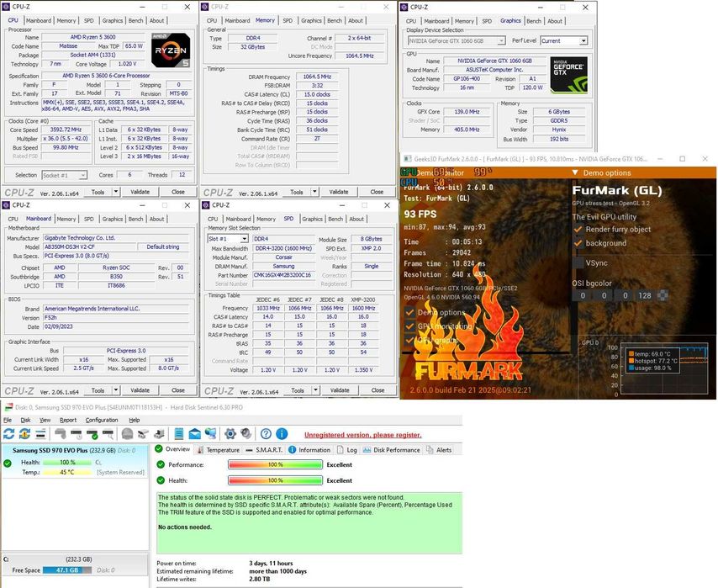
Task: Click the OSI bgcolor checkered color swatch
Action: 663,295
